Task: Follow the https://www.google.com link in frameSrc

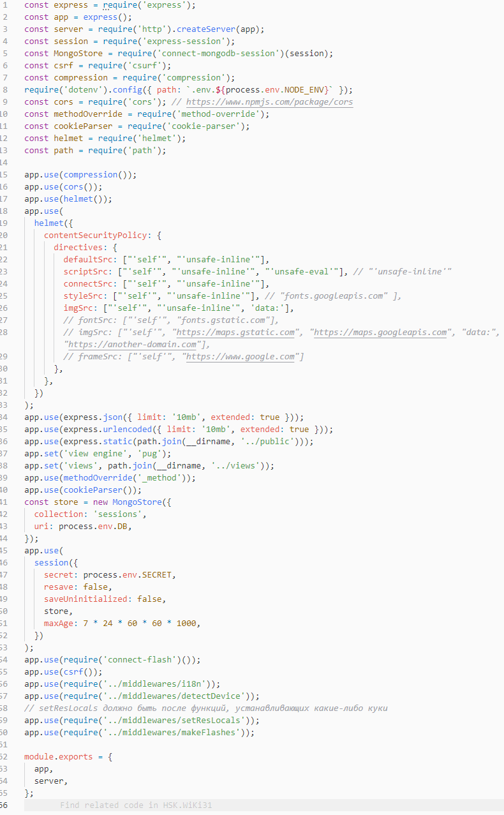Action: [240, 356]
